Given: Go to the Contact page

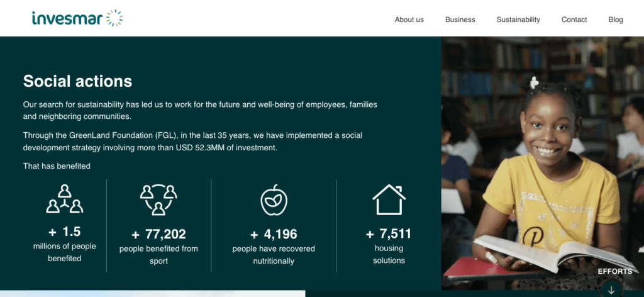Looking at the screenshot, I should (x=574, y=20).
